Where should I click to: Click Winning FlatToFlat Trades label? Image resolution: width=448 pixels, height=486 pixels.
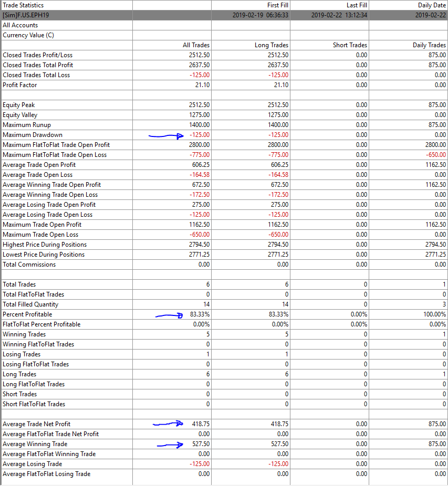click(38, 344)
